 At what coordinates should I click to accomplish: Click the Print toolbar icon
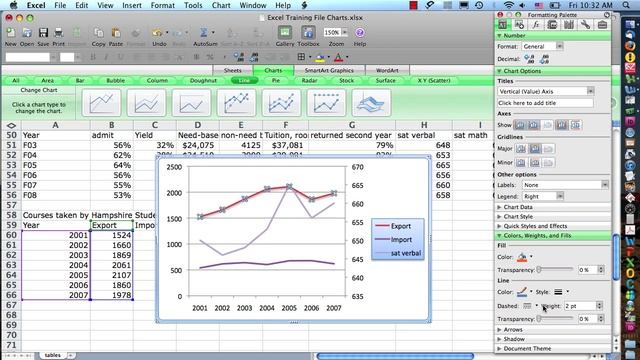(x=58, y=33)
